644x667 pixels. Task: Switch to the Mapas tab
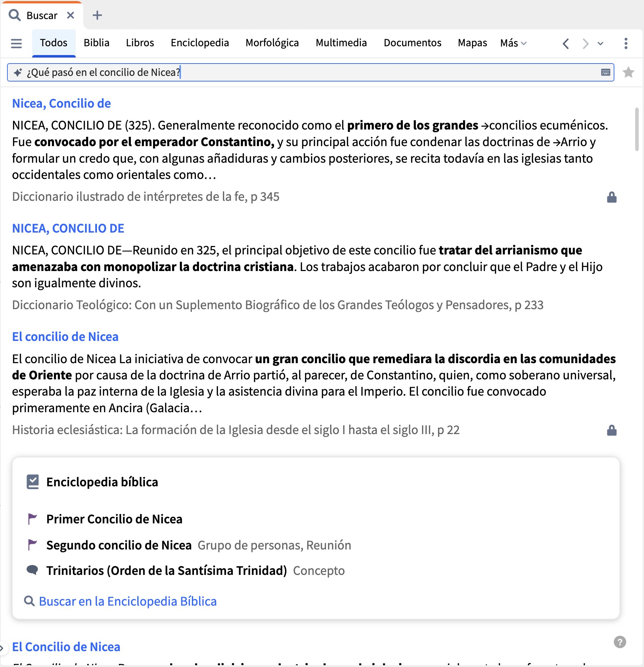point(473,43)
